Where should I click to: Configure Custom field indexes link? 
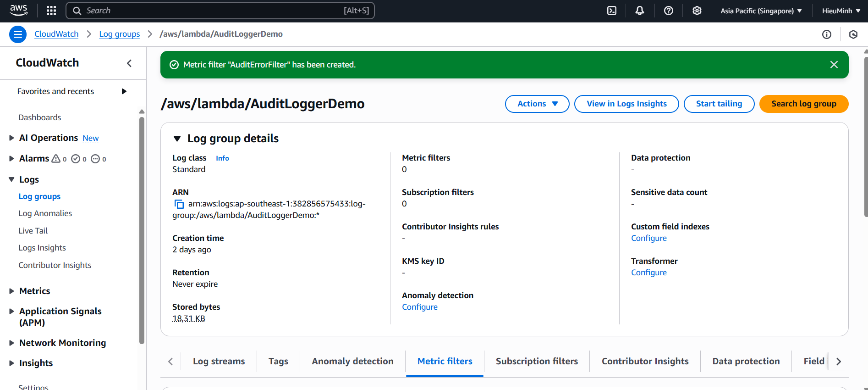[x=649, y=238]
